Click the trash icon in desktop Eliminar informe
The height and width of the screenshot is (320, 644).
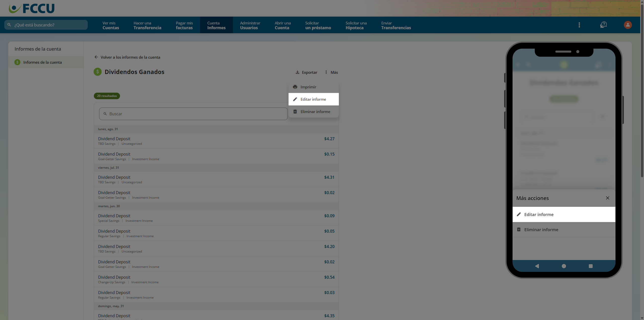pyautogui.click(x=295, y=112)
